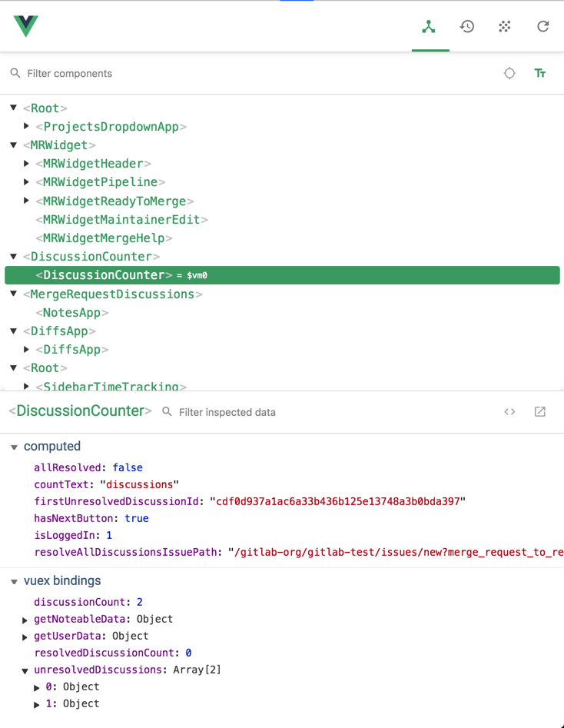Image resolution: width=564 pixels, height=728 pixels.
Task: Collapse the computed section
Action: [14, 447]
